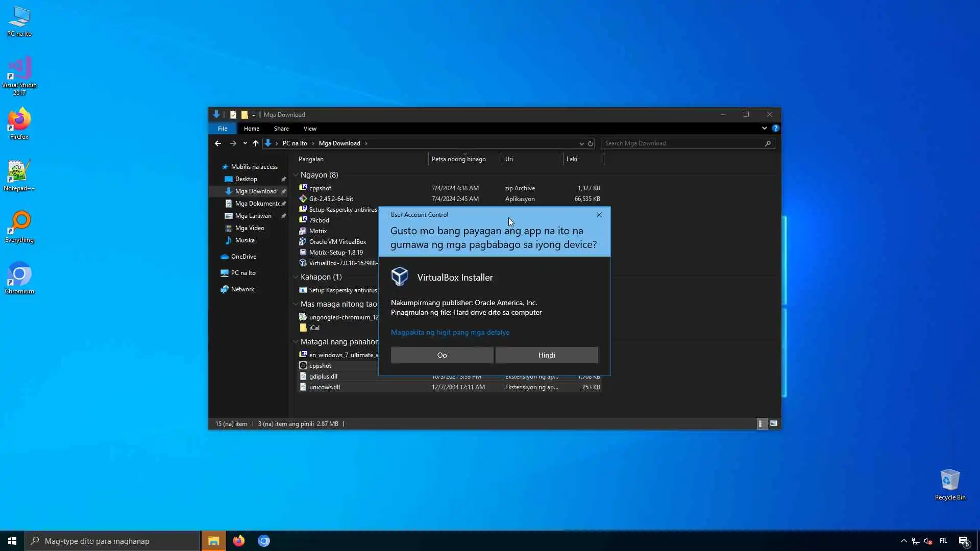Open Chromium from the taskbar
980x551 pixels.
coord(263,541)
